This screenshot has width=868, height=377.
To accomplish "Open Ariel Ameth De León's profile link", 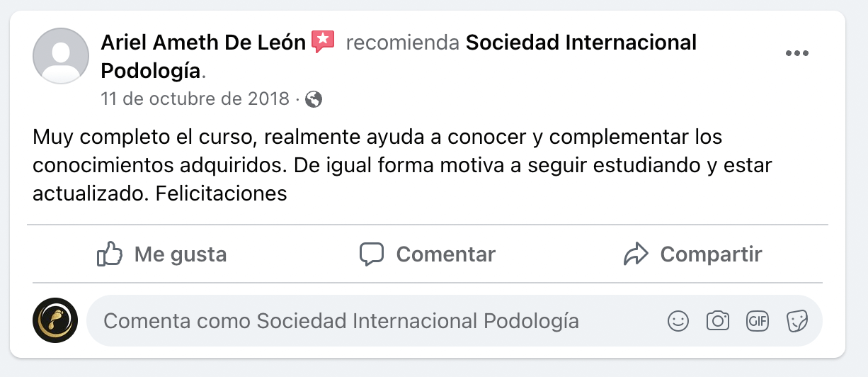I will click(203, 43).
